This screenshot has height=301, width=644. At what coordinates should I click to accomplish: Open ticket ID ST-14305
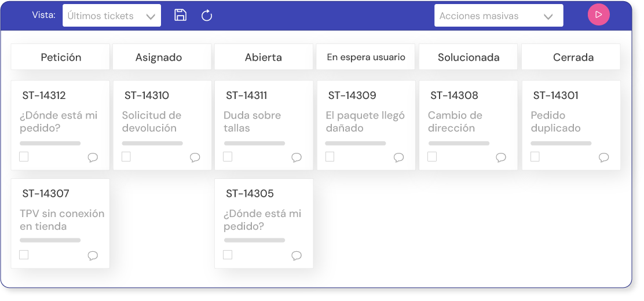pos(250,193)
